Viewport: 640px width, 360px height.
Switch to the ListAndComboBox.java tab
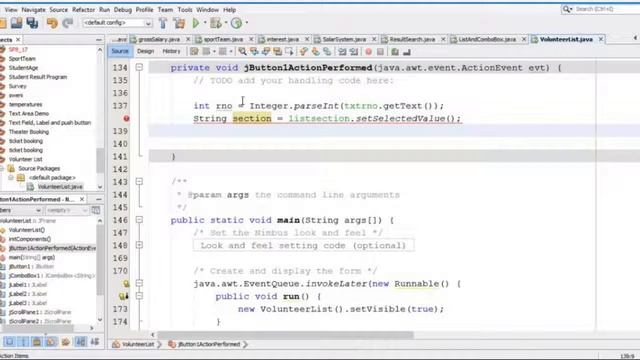click(x=487, y=39)
